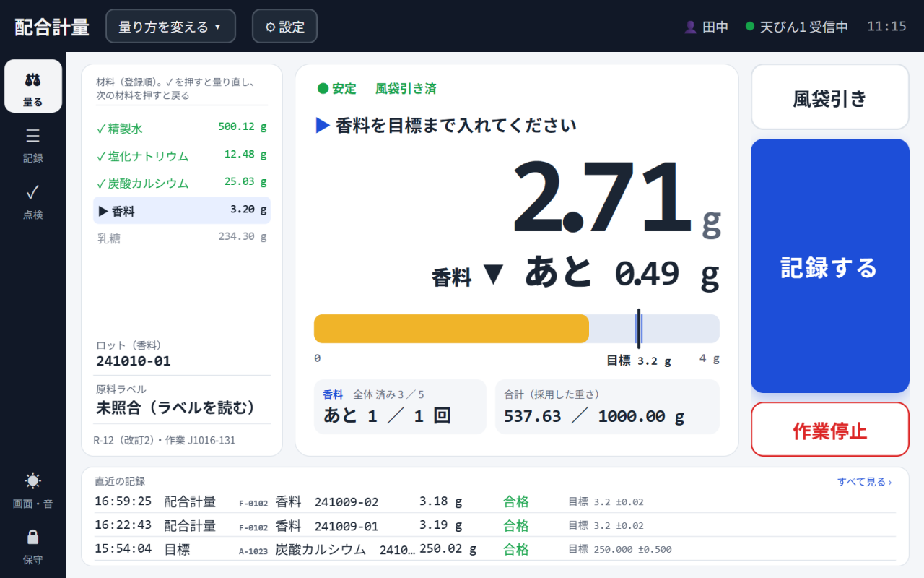Click the yellow fill of the weight progress bar
The width and height of the screenshot is (924, 578).
tap(451, 329)
